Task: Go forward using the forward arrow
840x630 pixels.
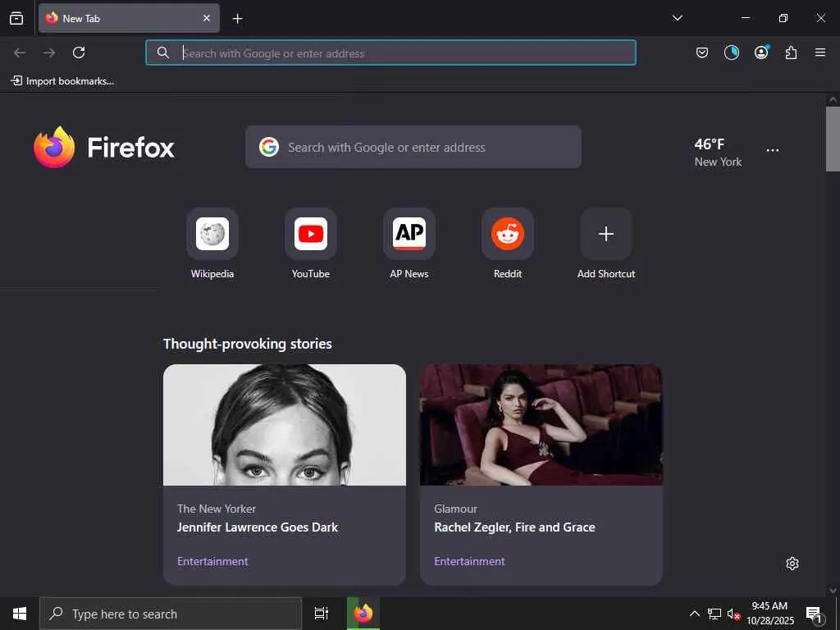Action: coord(49,52)
